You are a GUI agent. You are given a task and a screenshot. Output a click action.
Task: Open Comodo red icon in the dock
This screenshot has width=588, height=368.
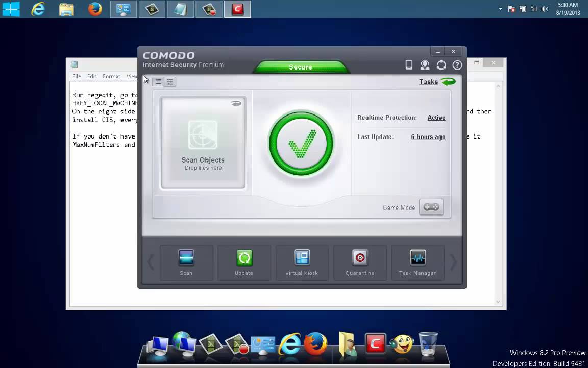(375, 343)
